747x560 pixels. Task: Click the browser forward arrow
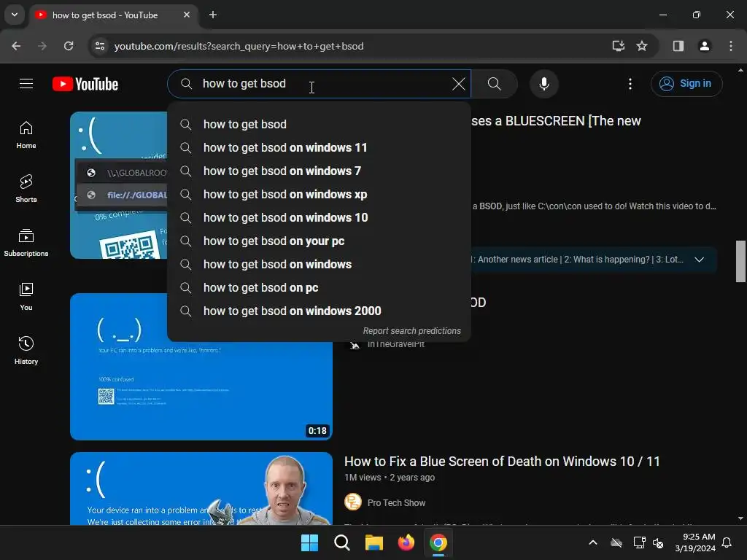(42, 46)
